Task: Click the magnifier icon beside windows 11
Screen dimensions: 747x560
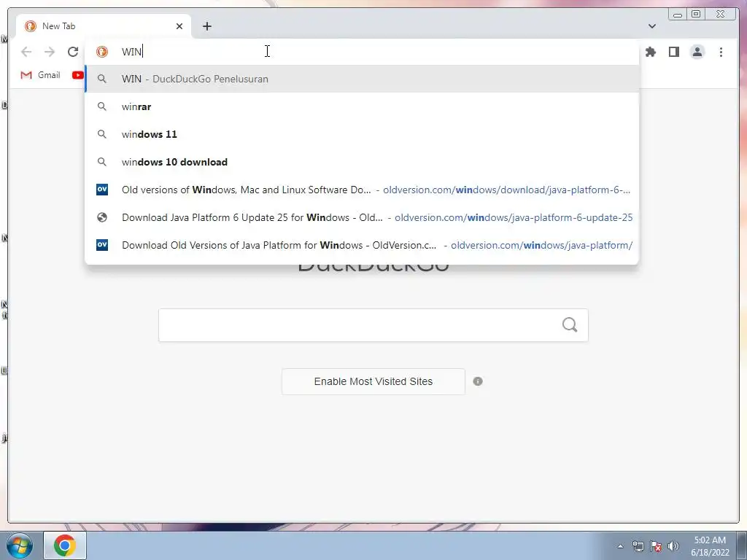Action: pos(102,134)
